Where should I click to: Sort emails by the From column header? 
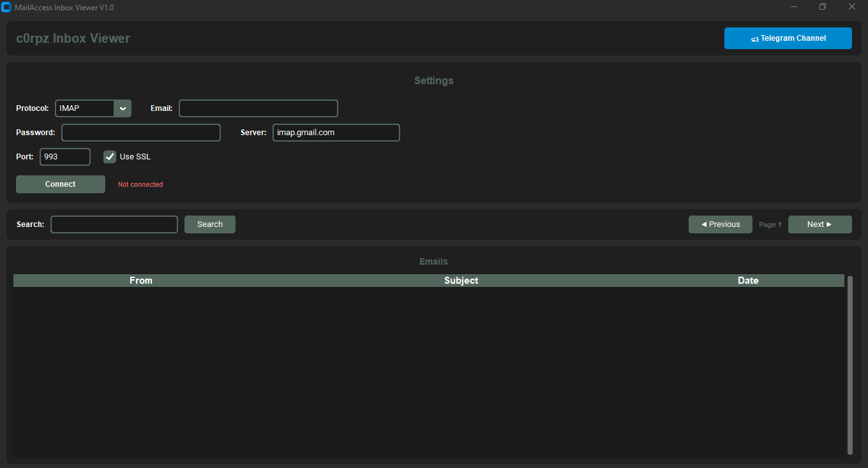coord(140,281)
